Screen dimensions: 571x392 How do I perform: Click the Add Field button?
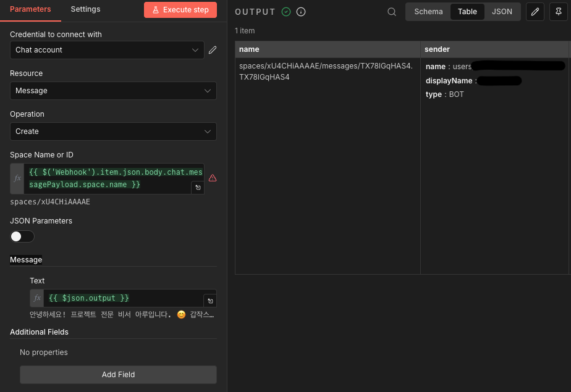click(x=118, y=375)
